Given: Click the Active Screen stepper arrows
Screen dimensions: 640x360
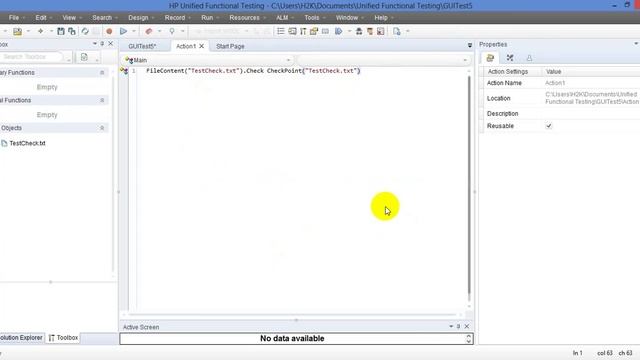Looking at the screenshot, I should pyautogui.click(x=469, y=338).
